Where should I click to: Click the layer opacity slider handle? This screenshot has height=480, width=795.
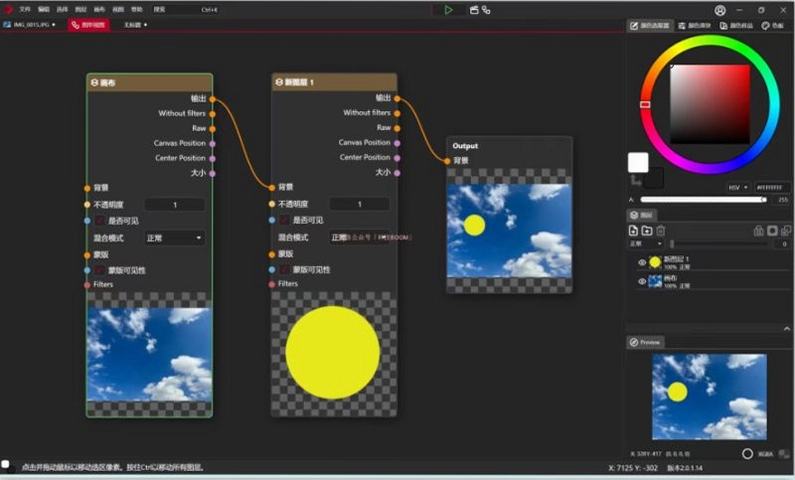pos(672,244)
